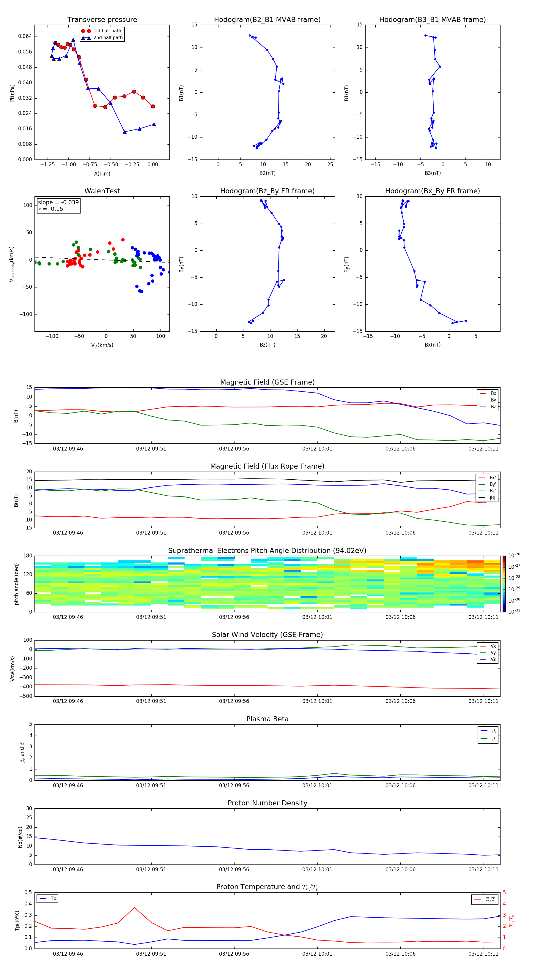Click '|B|' legend entry in Flux Rope plot
The width and height of the screenshot is (535, 980).
click(487, 498)
